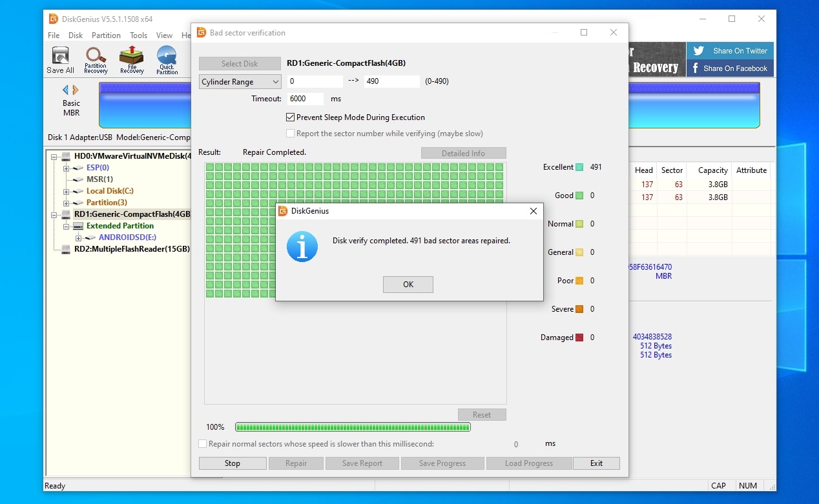Click the Reset button
The image size is (819, 504).
pyautogui.click(x=482, y=415)
